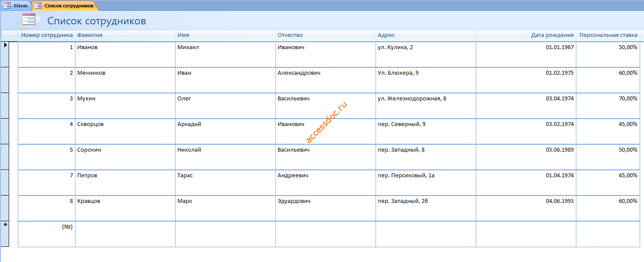Select current record arrow for Иванов row
The height and width of the screenshot is (262, 644).
point(5,54)
